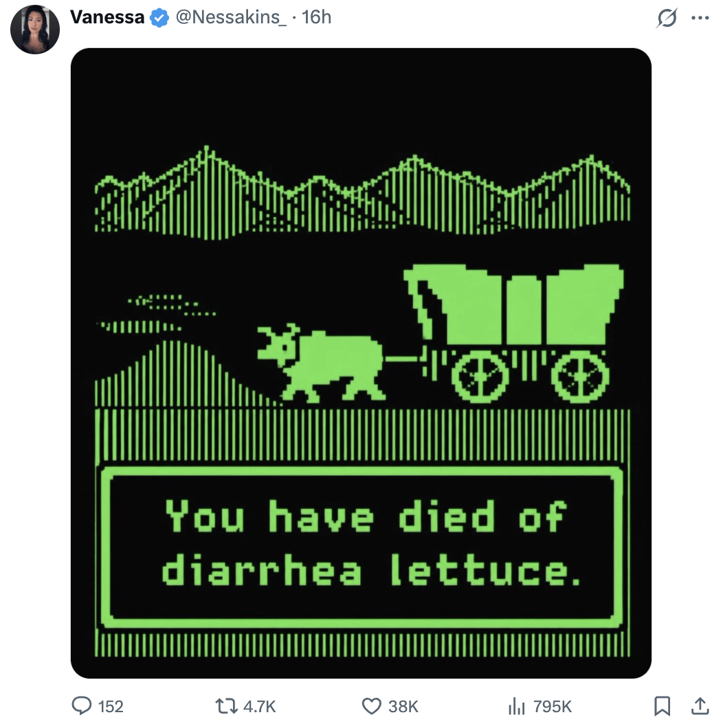
Task: View post analytics showing 795K views
Action: point(516,706)
